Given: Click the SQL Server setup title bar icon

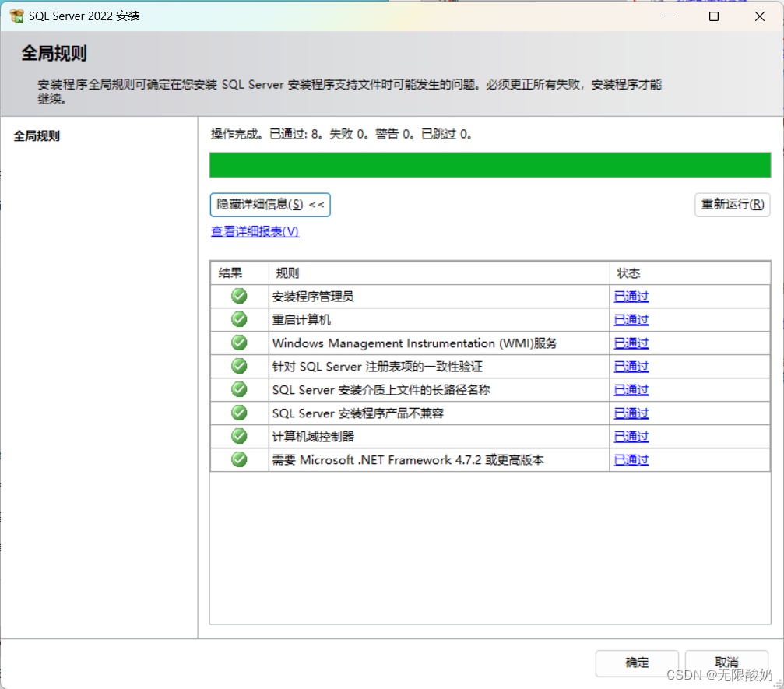Looking at the screenshot, I should (x=16, y=16).
